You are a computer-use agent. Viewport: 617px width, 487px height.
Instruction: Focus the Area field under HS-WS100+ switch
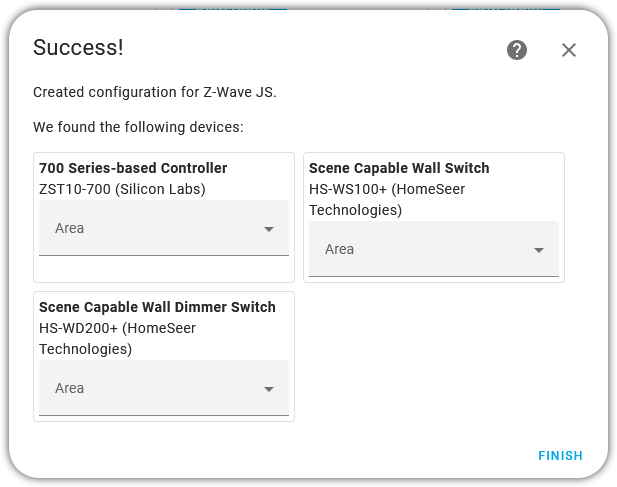click(420, 249)
